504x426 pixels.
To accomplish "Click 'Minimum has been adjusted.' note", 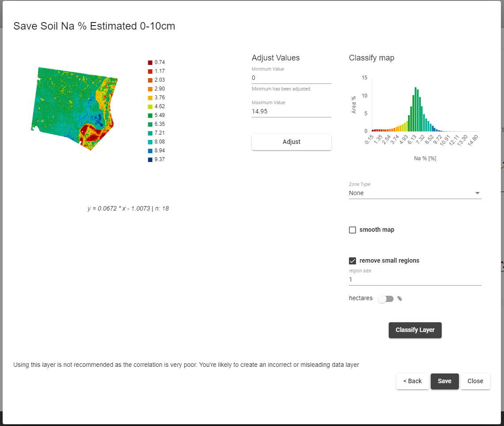I will 281,89.
